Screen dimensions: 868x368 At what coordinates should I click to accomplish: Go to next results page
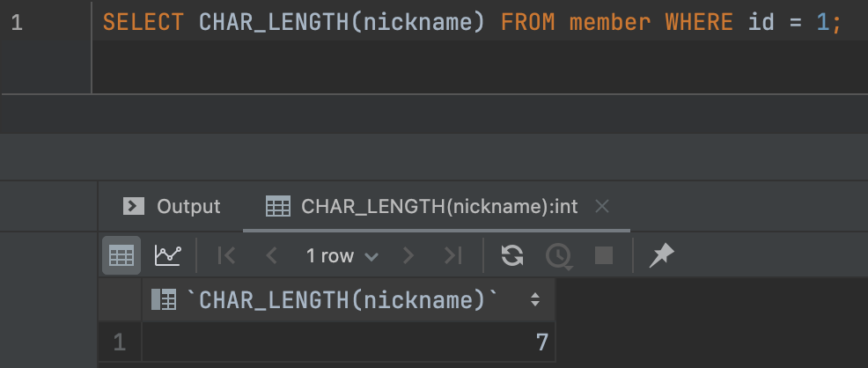point(408,255)
